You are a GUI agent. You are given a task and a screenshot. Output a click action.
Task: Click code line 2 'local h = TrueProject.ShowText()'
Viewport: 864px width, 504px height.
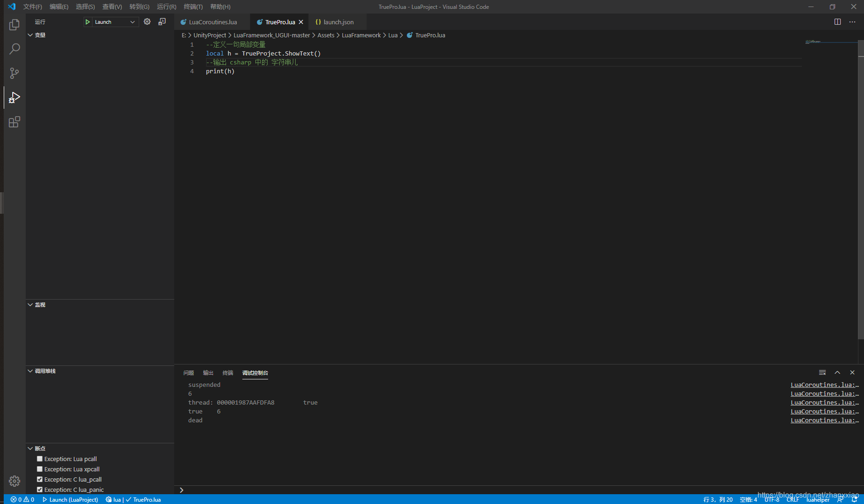click(x=263, y=54)
